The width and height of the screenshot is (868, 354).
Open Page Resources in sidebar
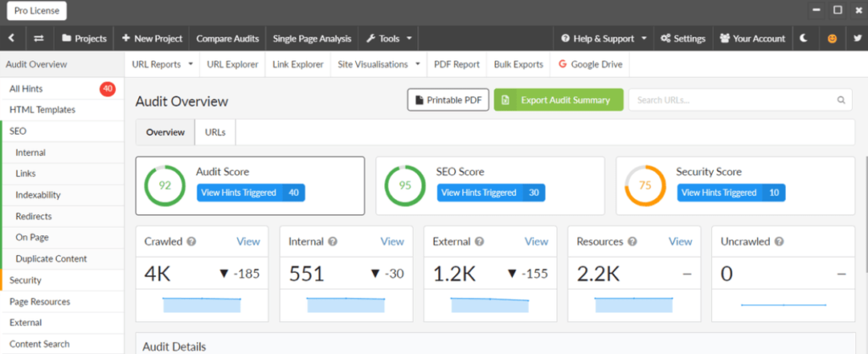point(62,301)
